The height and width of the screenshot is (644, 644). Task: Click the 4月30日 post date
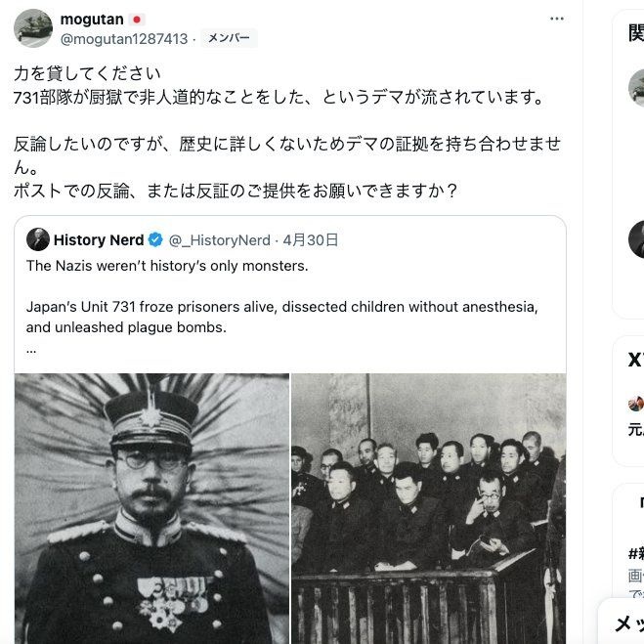[311, 240]
